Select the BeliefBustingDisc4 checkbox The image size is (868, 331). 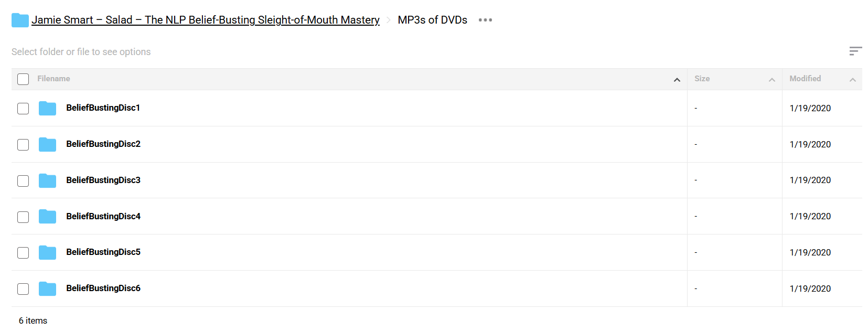tap(23, 217)
